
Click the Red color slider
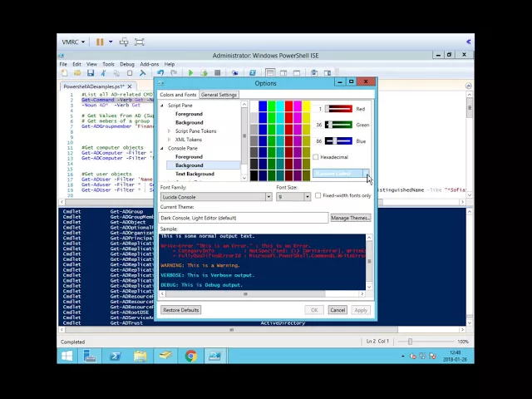pyautogui.click(x=338, y=109)
